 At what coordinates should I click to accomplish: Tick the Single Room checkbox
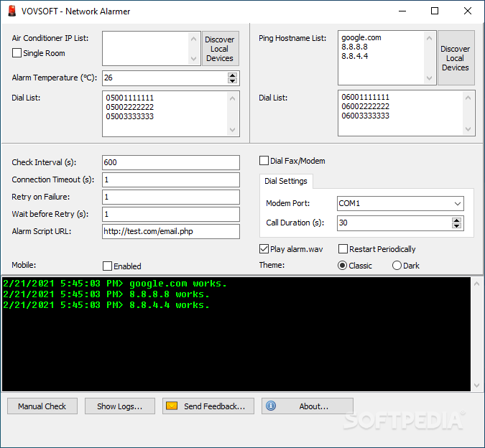(x=17, y=53)
